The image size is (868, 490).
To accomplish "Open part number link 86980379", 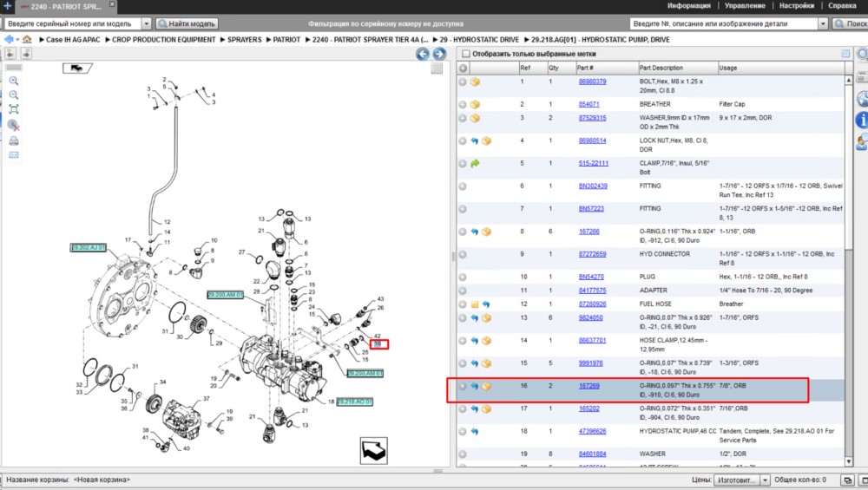I will 592,82.
